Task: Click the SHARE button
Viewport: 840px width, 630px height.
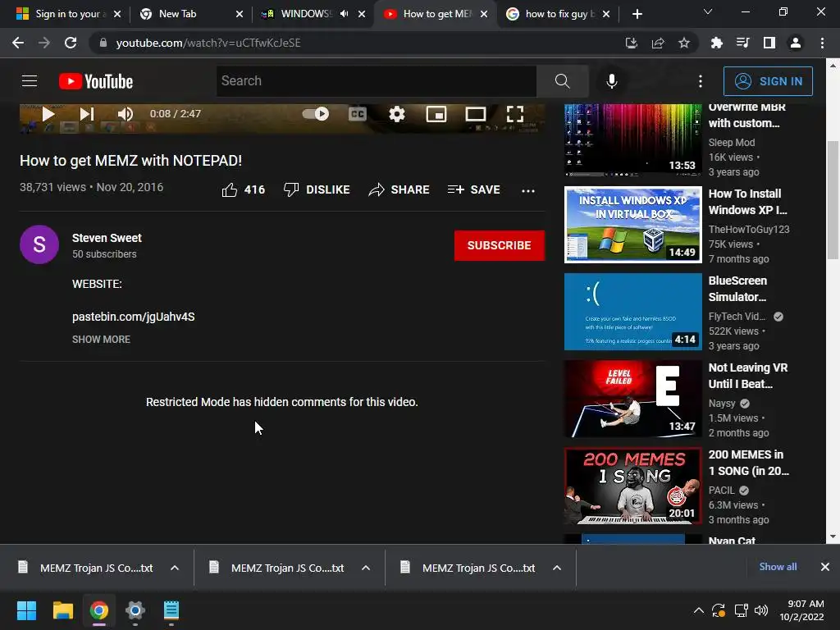Action: tap(399, 189)
